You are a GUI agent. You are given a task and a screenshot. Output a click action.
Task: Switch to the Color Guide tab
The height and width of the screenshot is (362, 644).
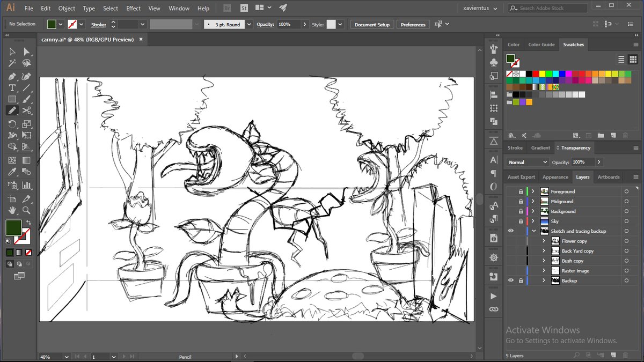[541, 45]
